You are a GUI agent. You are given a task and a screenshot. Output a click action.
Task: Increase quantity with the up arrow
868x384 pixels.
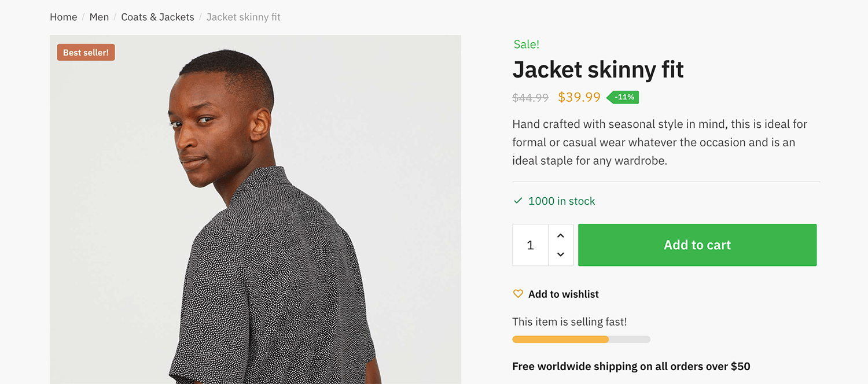point(560,235)
